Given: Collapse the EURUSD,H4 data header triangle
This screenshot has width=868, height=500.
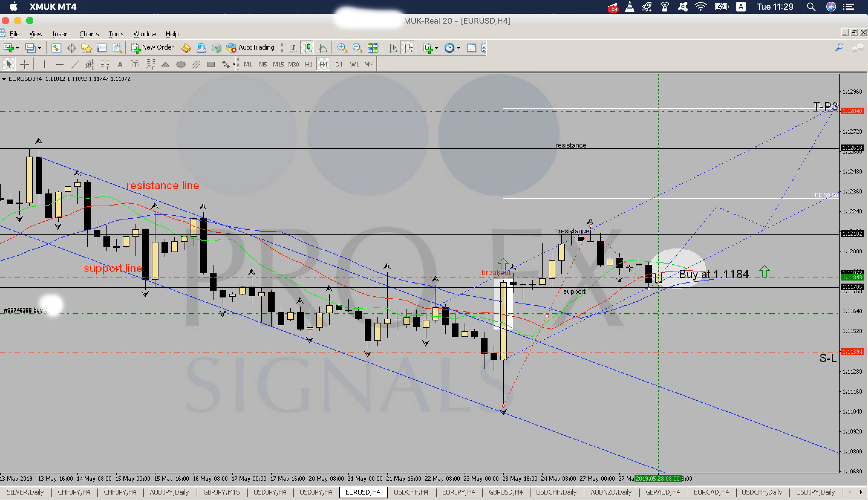Looking at the screenshot, I should [4, 79].
